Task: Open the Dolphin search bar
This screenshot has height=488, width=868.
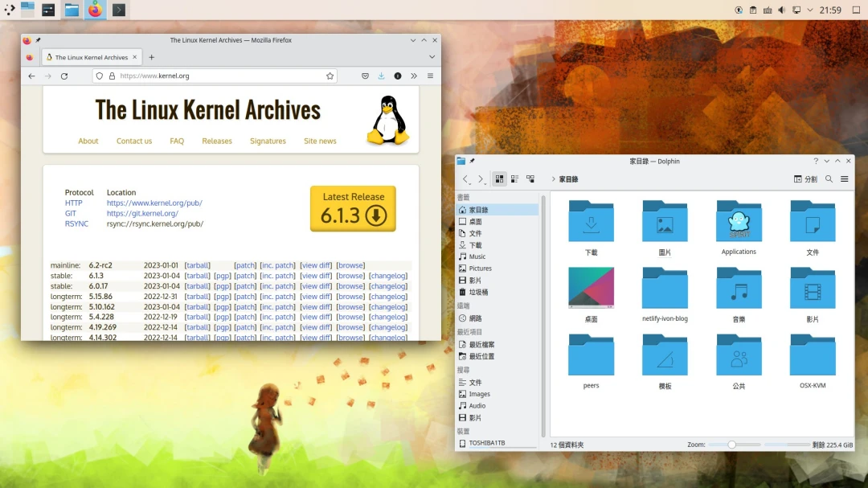Action: [829, 178]
